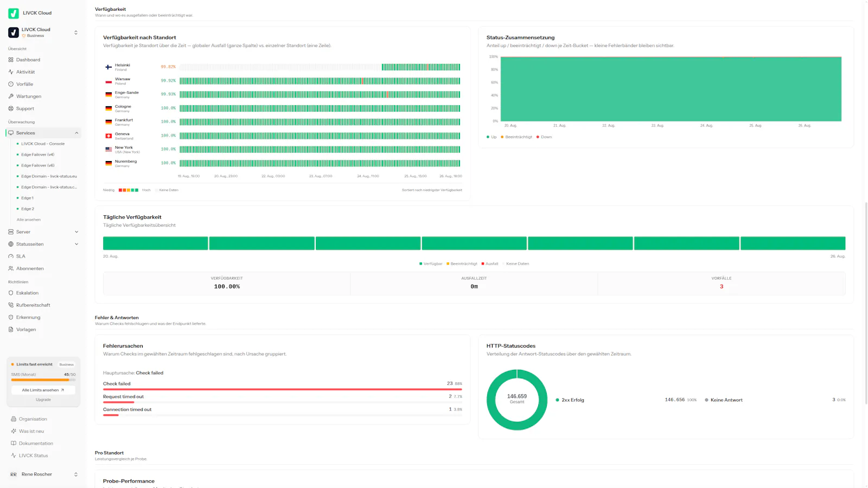Toggle the 2xx Erfolg legend item

(x=570, y=400)
